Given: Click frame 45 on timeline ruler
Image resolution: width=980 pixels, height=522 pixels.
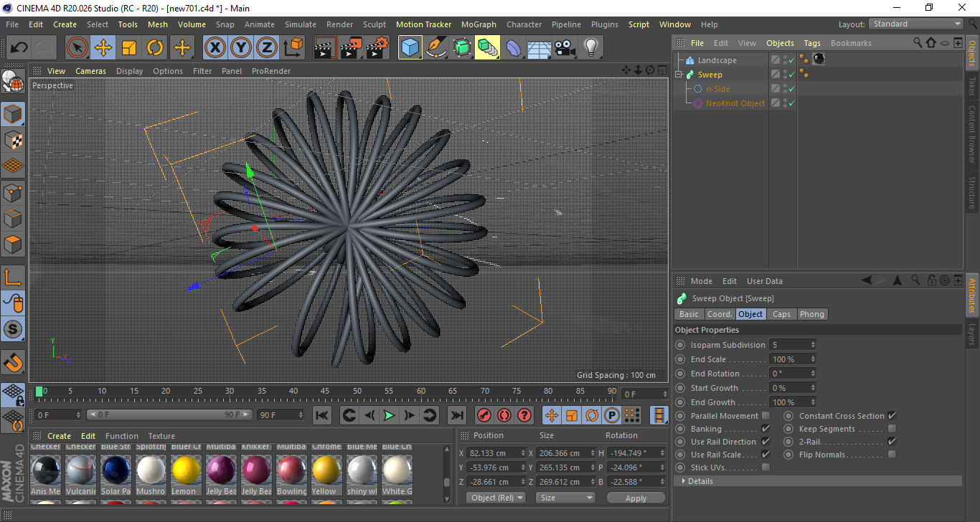Looking at the screenshot, I should (325, 391).
